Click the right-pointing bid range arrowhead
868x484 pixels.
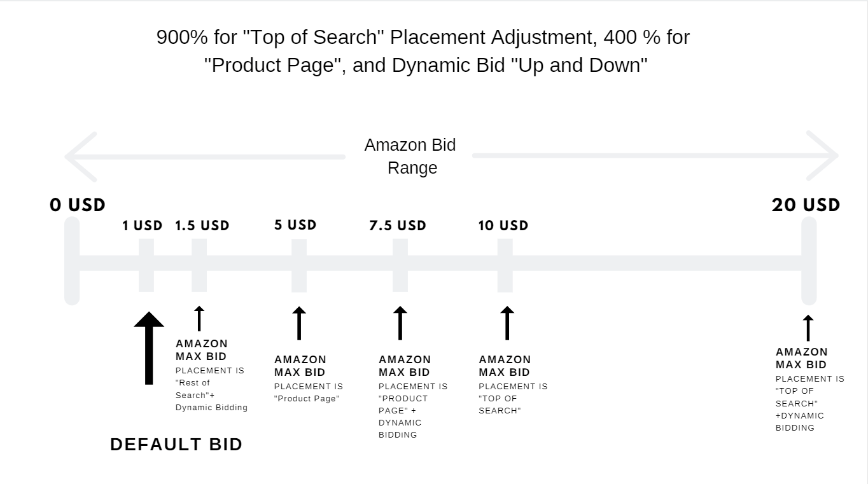pos(823,156)
